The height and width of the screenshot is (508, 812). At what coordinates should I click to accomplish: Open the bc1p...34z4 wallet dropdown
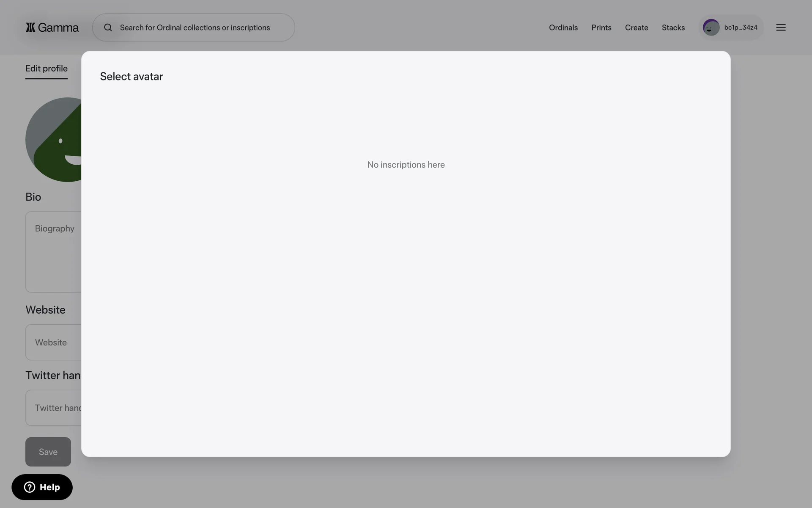click(740, 28)
